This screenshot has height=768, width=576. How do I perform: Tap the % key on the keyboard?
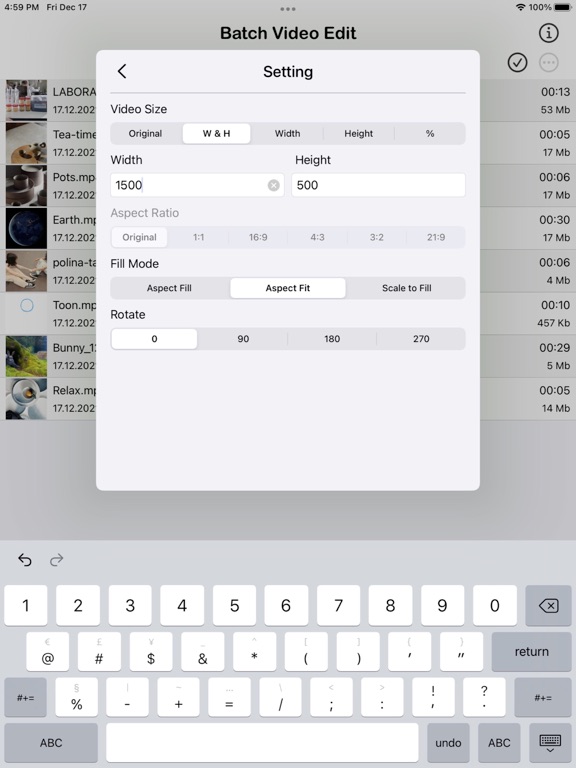point(76,697)
